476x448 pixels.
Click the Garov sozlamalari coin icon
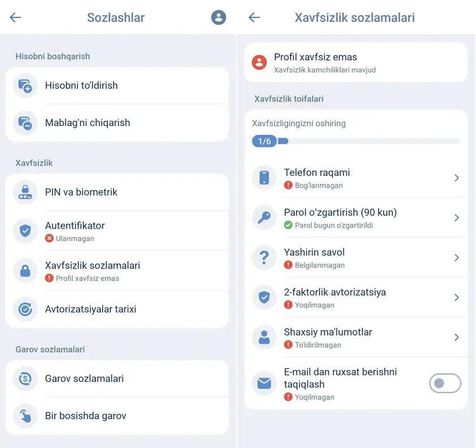(x=25, y=379)
